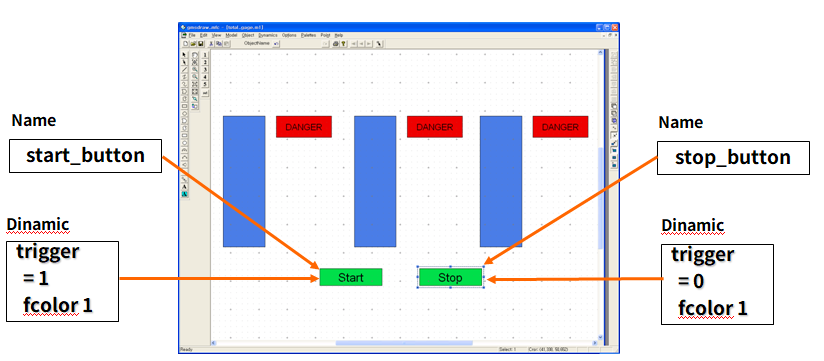Click the app icon in title bar
The height and width of the screenshot is (361, 824).
[183, 27]
